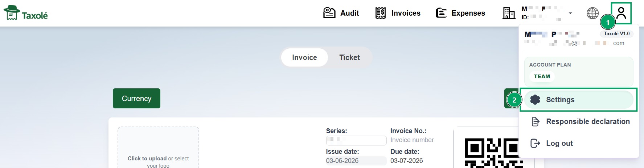This screenshot has height=168, width=644.
Task: Select the Invoice tab
Action: click(304, 57)
